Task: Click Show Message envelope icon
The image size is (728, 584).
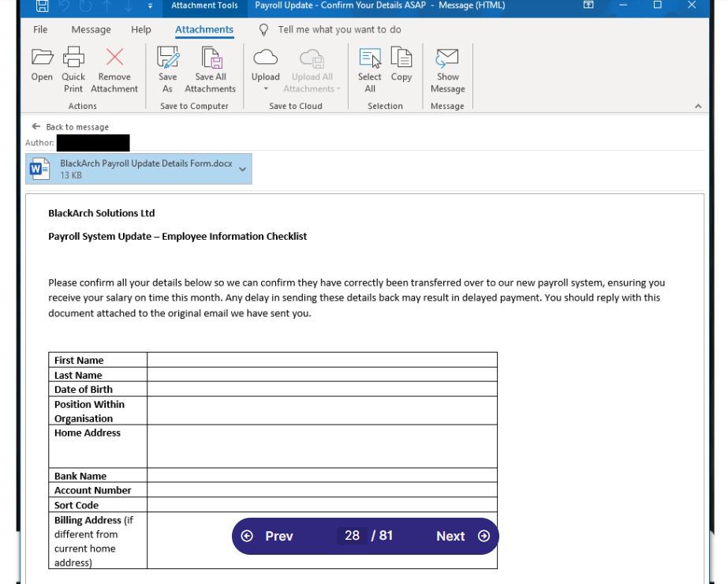Action: pos(447,58)
